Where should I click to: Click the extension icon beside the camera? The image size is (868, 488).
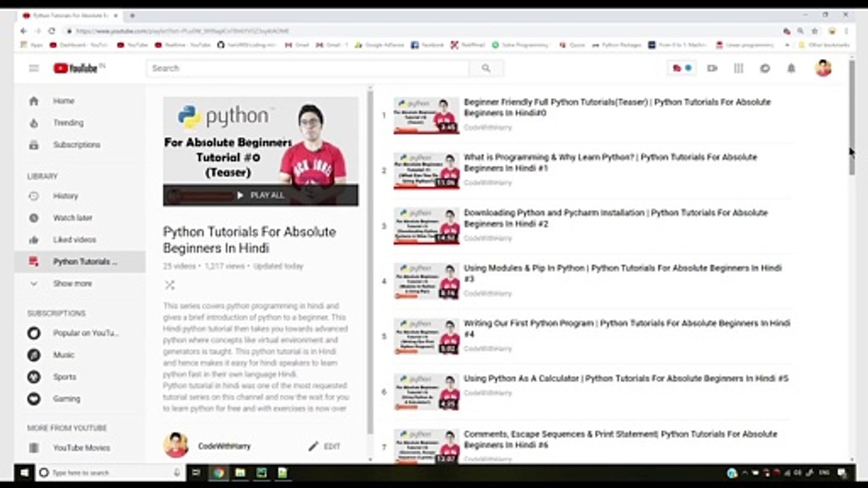[x=681, y=68]
